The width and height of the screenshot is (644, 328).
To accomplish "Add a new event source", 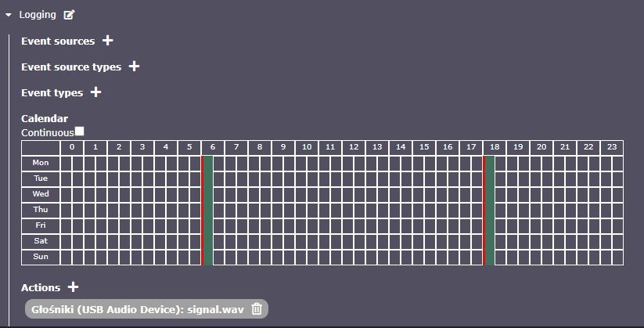I will point(108,41).
